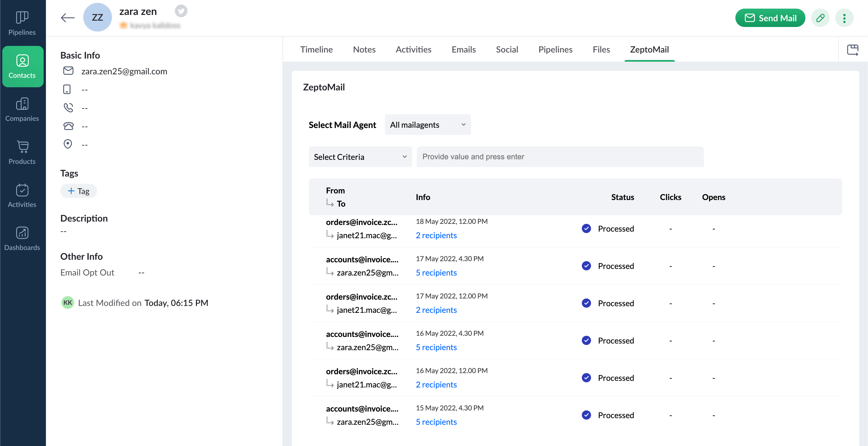Expand the All mailagents dropdown
The height and width of the screenshot is (446, 868).
[427, 125]
